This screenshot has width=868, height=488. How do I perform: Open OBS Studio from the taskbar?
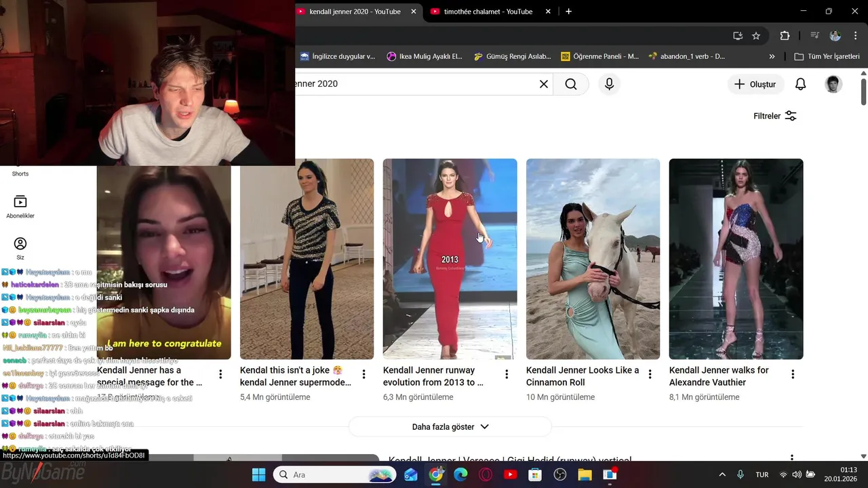pyautogui.click(x=559, y=474)
